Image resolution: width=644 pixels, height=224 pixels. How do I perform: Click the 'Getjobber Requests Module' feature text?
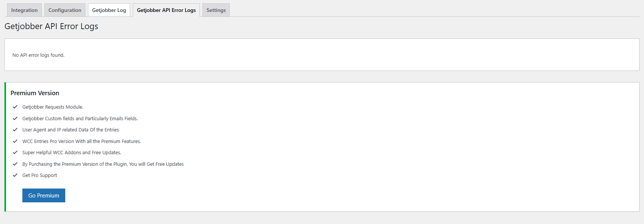click(x=53, y=107)
